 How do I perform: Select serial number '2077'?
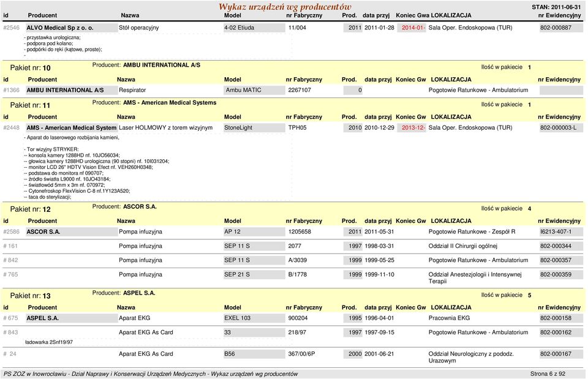coord(295,246)
